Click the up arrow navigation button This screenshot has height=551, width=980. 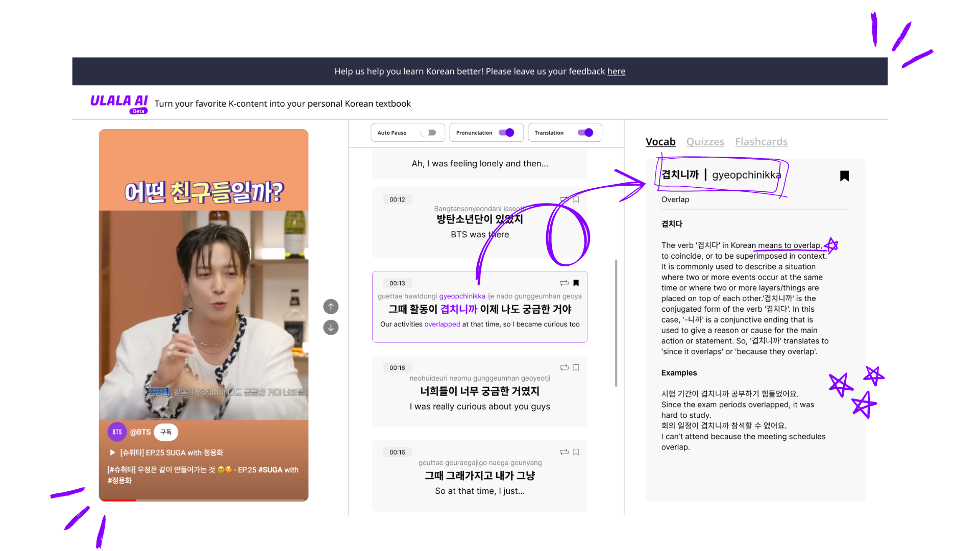click(x=331, y=307)
